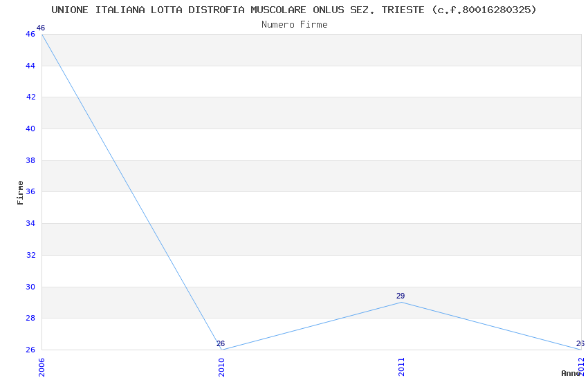Click the 46 data label at 2006

(x=41, y=28)
